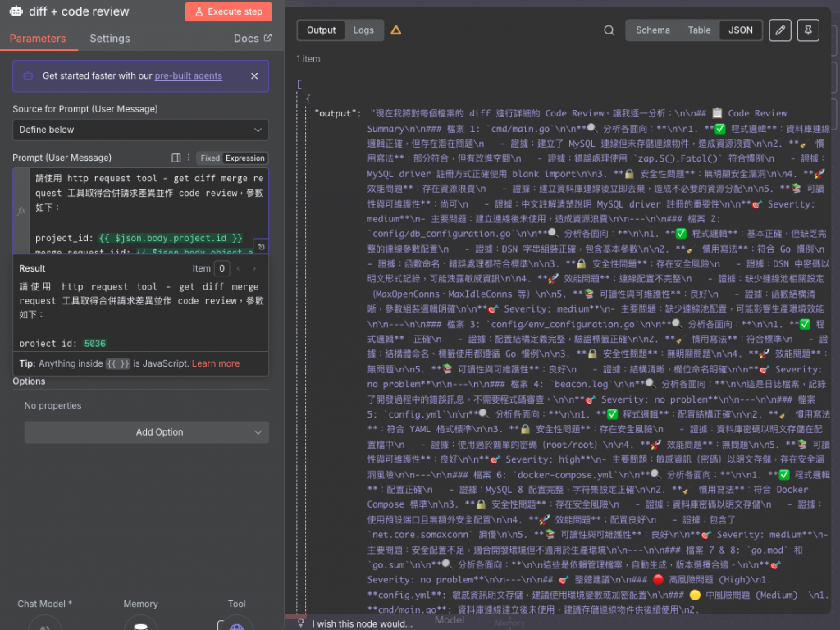Open the Learn more link
Image resolution: width=840 pixels, height=630 pixels.
click(216, 363)
